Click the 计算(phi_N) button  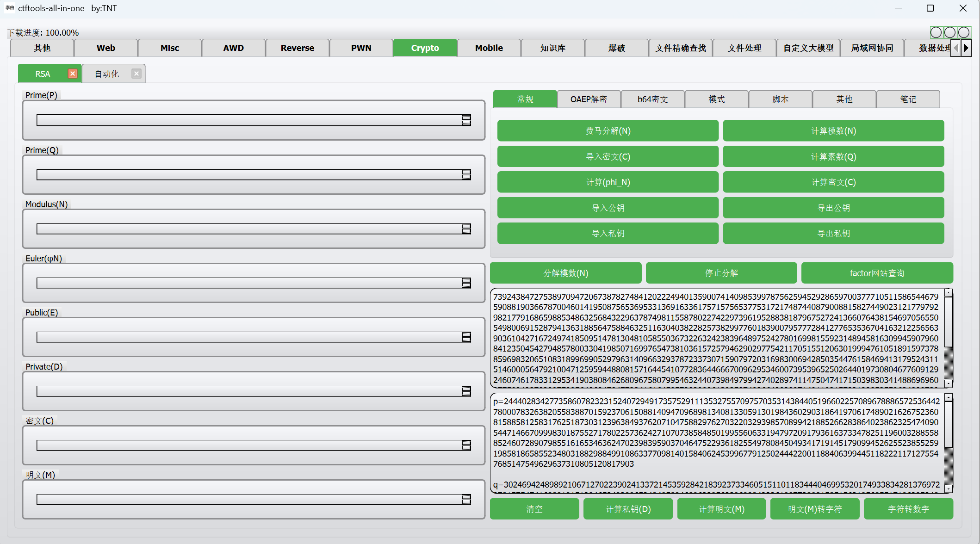click(x=608, y=182)
